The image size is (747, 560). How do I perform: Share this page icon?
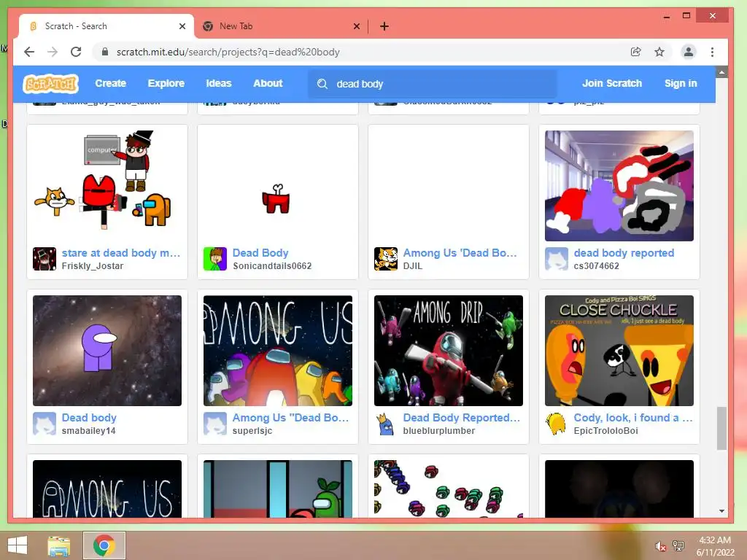pos(635,52)
